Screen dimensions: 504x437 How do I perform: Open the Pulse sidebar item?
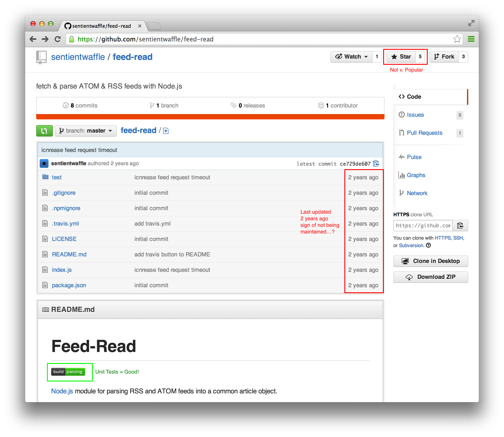414,157
